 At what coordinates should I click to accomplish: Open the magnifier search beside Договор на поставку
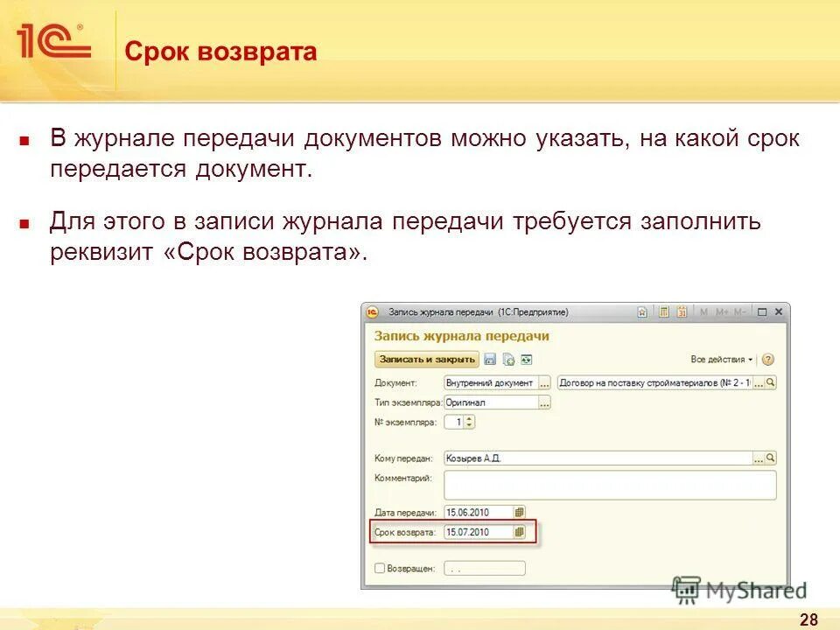pyautogui.click(x=771, y=381)
